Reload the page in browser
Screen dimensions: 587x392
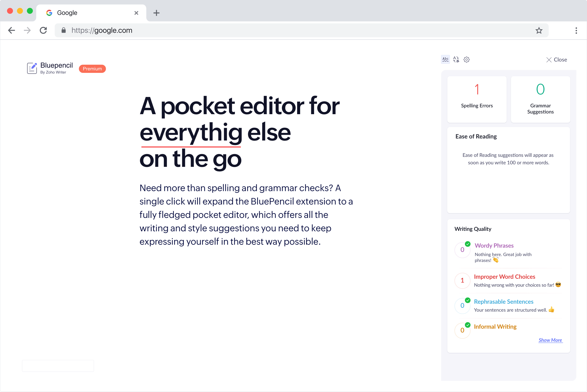click(44, 30)
